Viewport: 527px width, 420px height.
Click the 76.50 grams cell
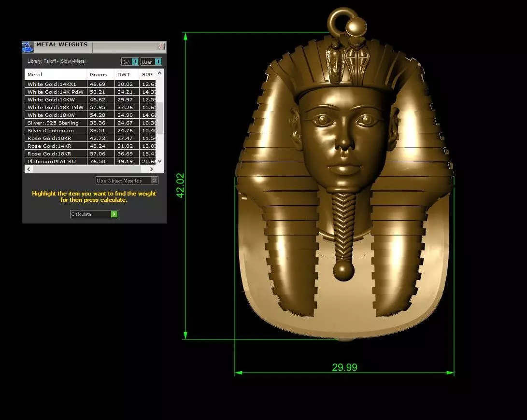[x=100, y=161]
